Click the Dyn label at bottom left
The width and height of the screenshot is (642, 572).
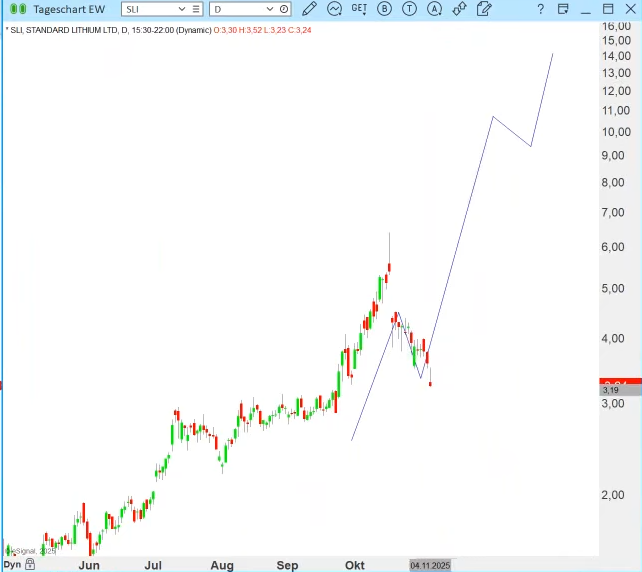tap(12, 565)
